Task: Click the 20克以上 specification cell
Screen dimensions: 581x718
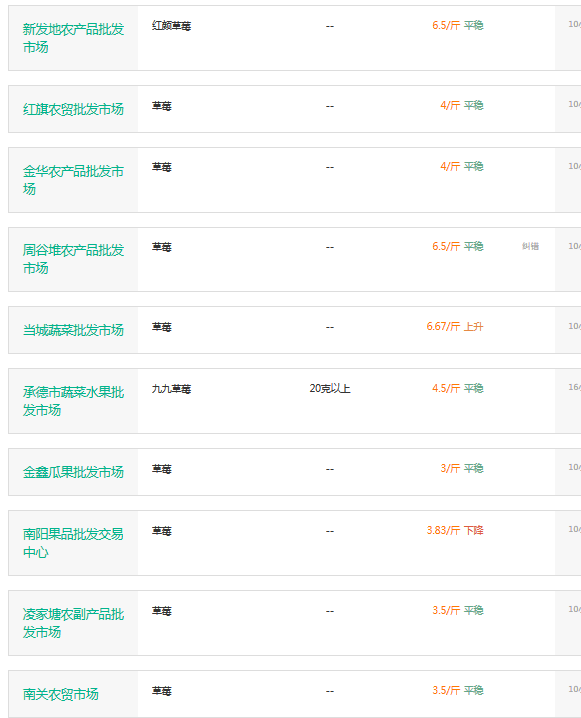Action: [x=330, y=389]
